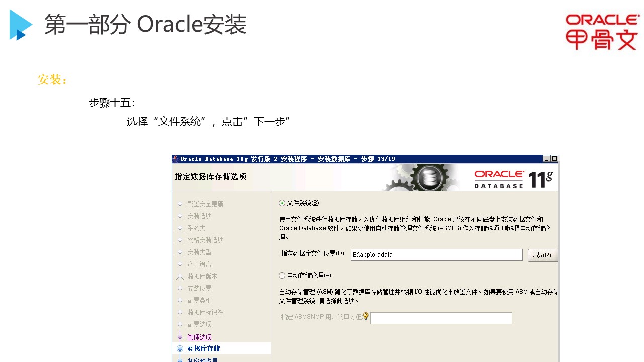Viewport: 644px width, 362px height.
Task: Click the slide title 第一部分 Oracle安装
Action: pyautogui.click(x=145, y=24)
